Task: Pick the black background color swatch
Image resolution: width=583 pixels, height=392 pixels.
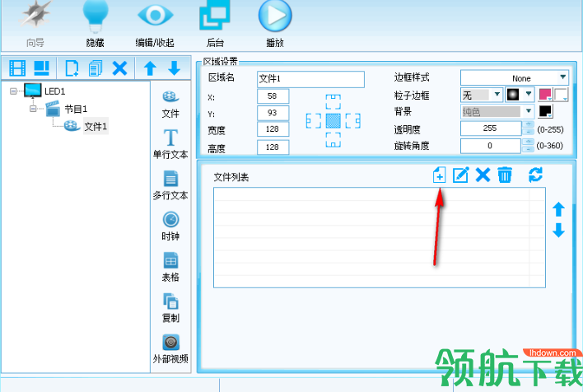Action: point(545,111)
